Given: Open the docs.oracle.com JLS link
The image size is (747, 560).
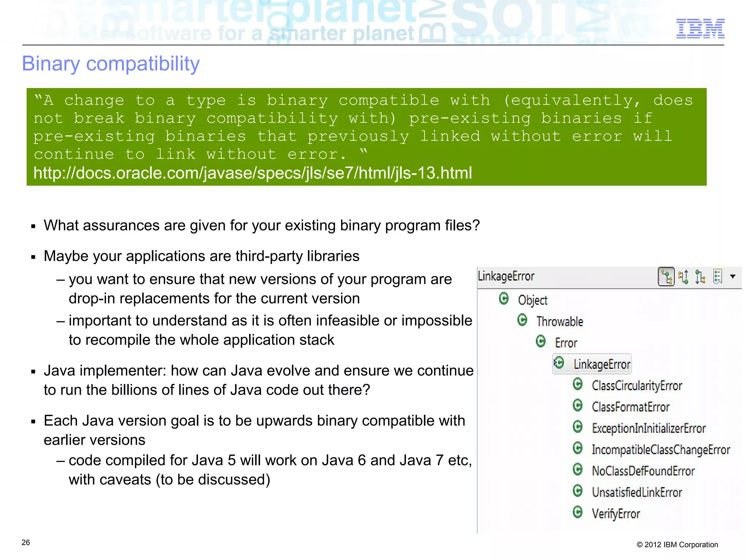Looking at the screenshot, I should point(253,173).
